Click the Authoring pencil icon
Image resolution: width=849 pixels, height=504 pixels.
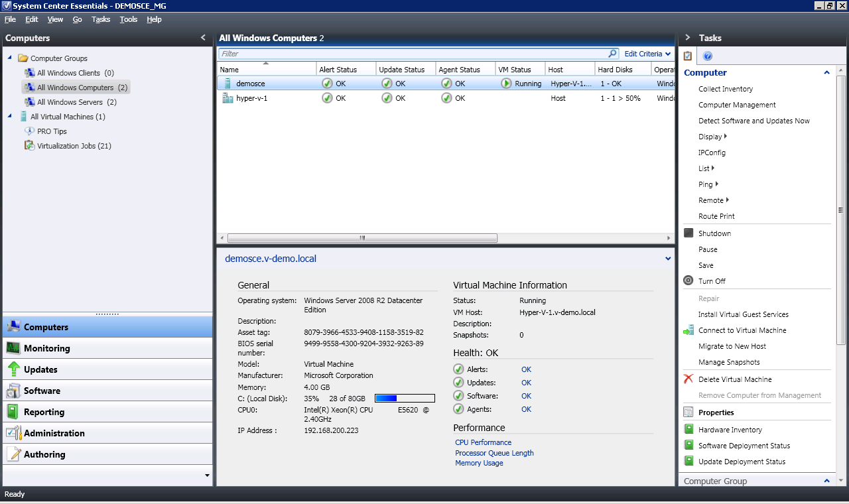[x=13, y=454]
